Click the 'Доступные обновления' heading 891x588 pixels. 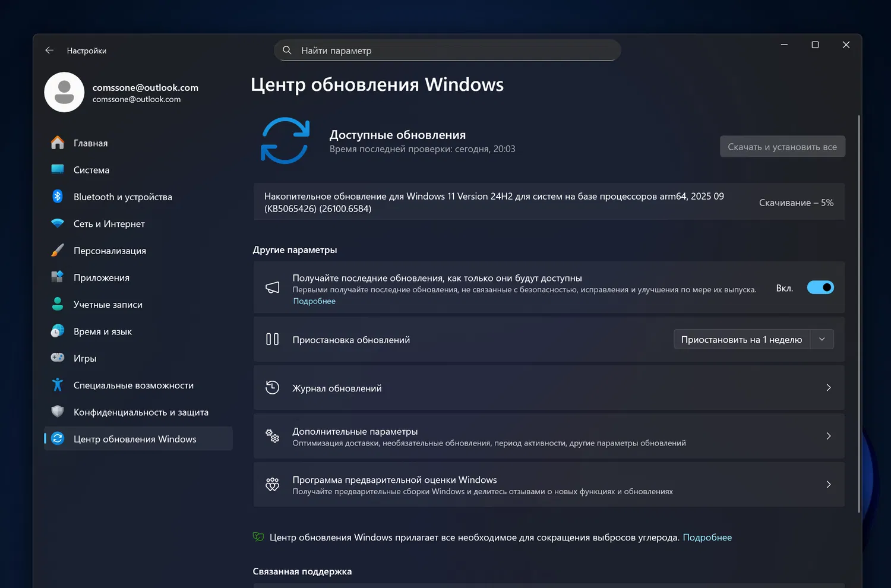[x=397, y=135]
